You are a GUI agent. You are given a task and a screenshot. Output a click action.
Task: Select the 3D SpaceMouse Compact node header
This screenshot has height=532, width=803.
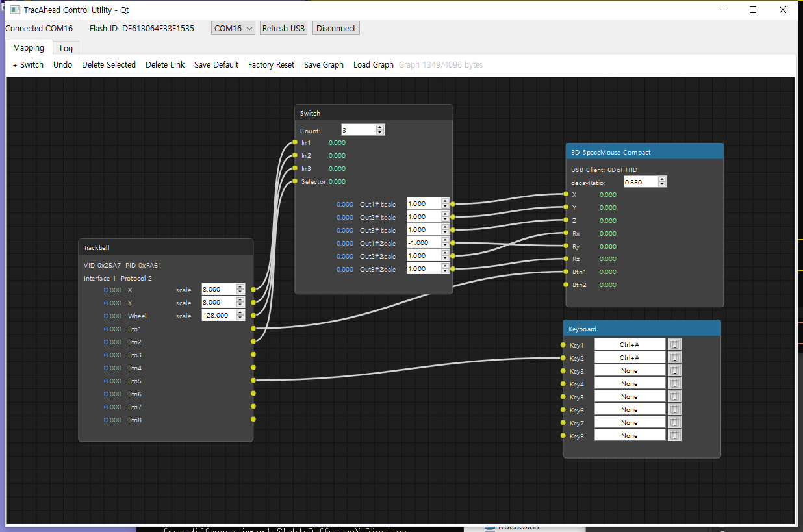pyautogui.click(x=644, y=152)
